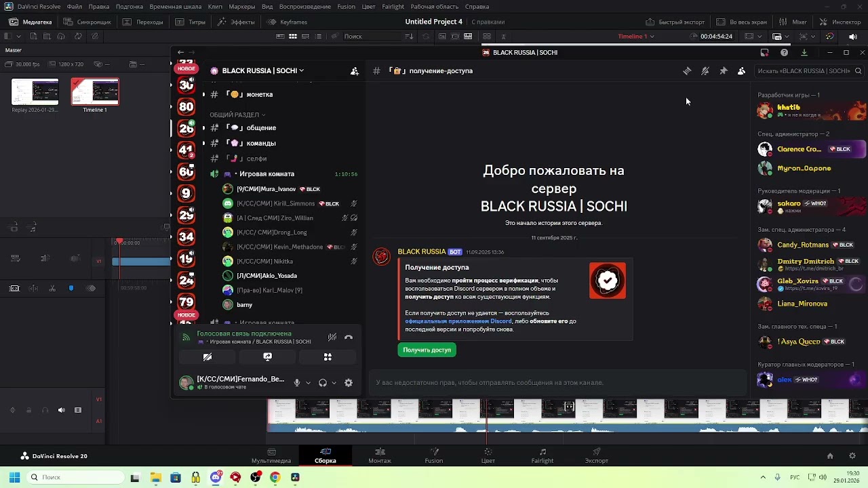Switch to the Мультимедиа page

(x=271, y=455)
